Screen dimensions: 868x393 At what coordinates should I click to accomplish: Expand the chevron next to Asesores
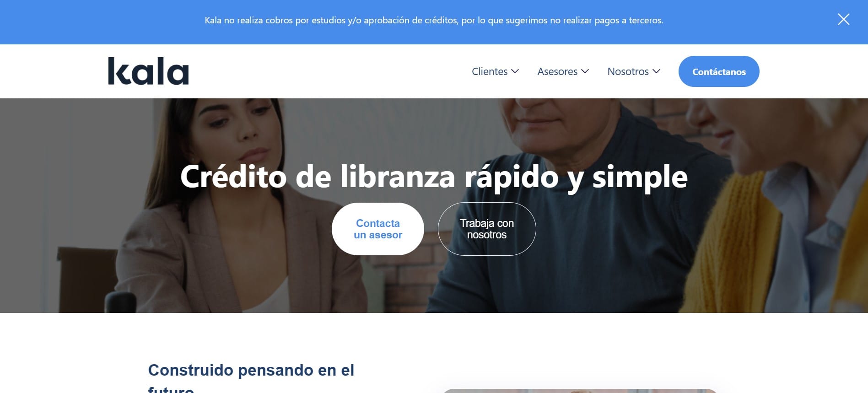pyautogui.click(x=585, y=71)
